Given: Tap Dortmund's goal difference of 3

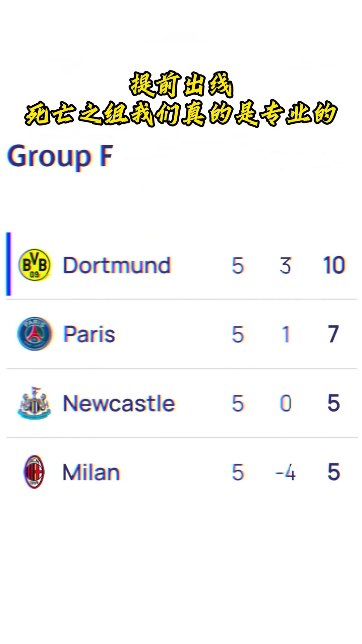Looking at the screenshot, I should pos(285,265).
